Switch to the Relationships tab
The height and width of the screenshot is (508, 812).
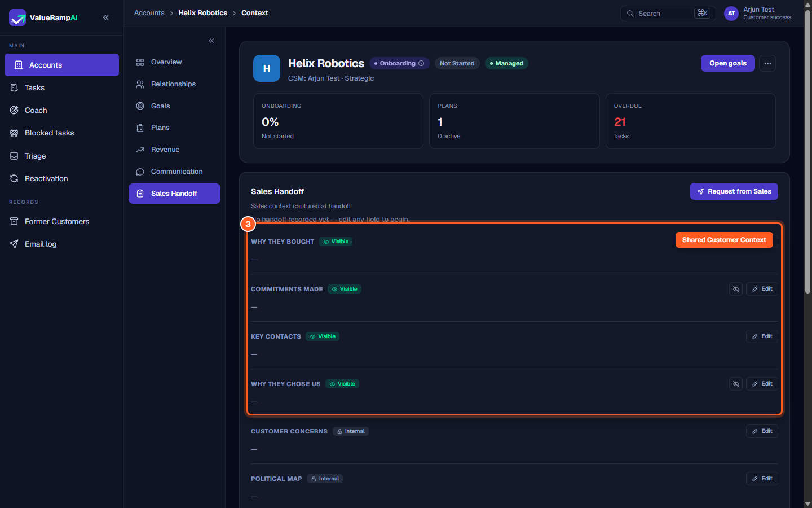click(174, 84)
